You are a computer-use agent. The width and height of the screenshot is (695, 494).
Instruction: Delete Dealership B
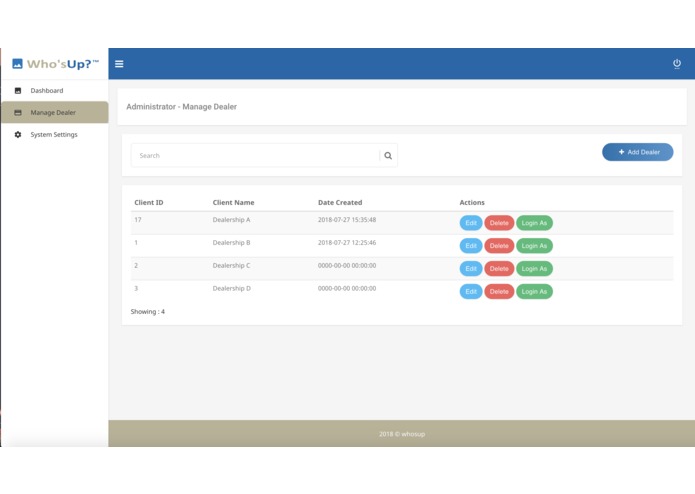[499, 246]
